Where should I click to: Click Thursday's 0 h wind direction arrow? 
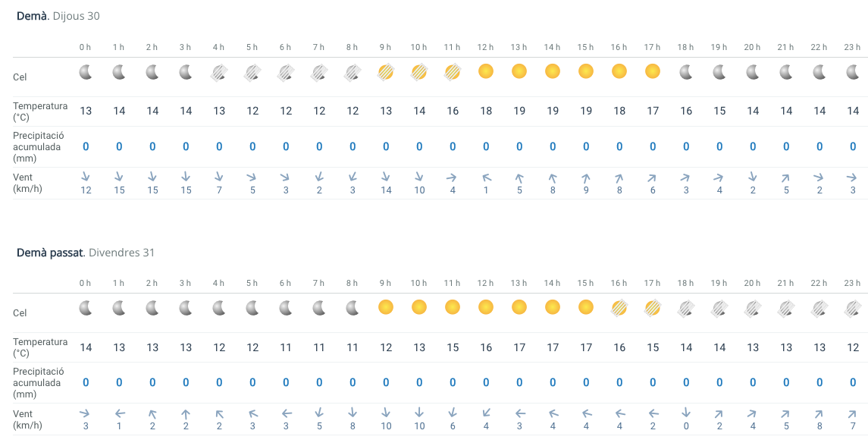pos(86,177)
